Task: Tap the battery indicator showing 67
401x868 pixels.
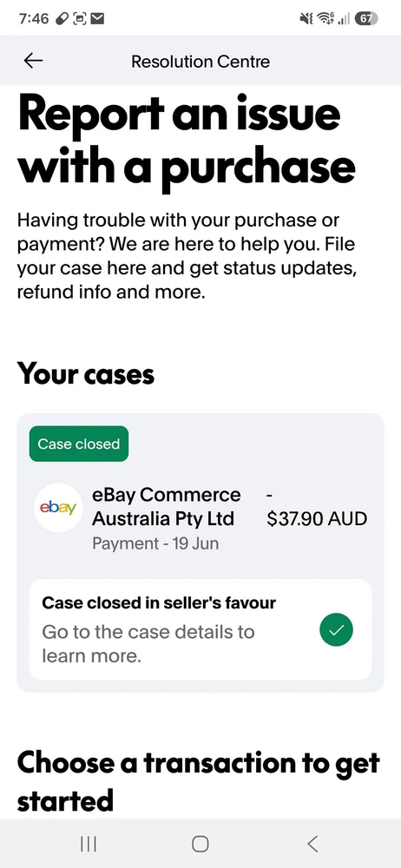Action: (x=365, y=19)
